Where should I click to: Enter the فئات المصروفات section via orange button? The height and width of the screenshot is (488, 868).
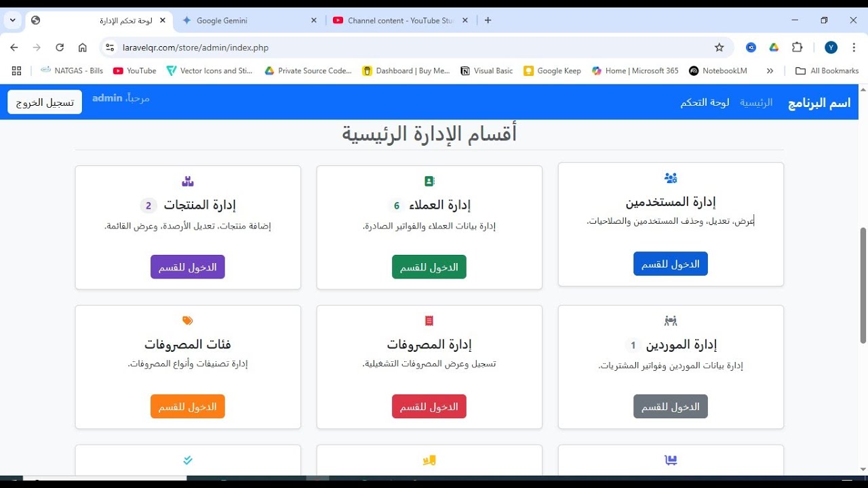pyautogui.click(x=188, y=407)
